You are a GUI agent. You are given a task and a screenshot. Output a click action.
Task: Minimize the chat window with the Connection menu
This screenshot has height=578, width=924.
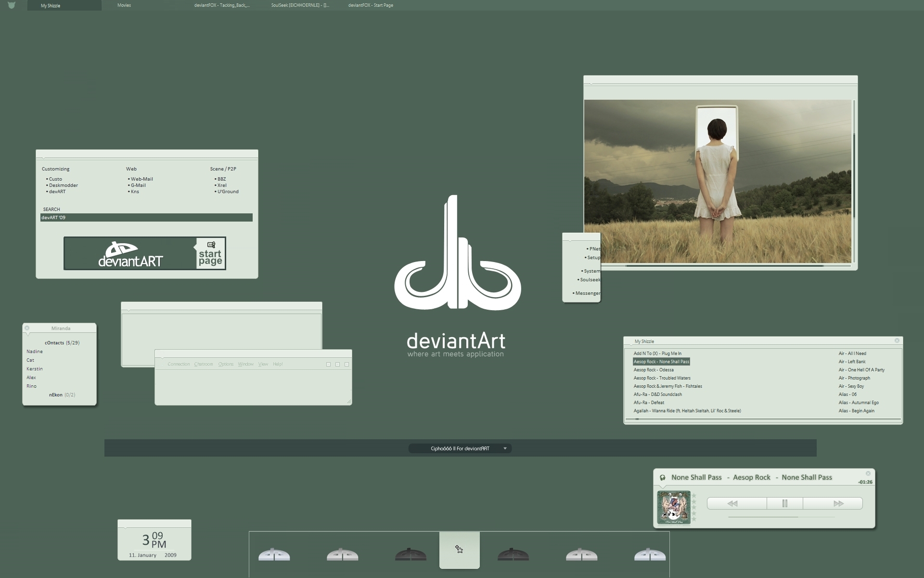[x=328, y=365]
